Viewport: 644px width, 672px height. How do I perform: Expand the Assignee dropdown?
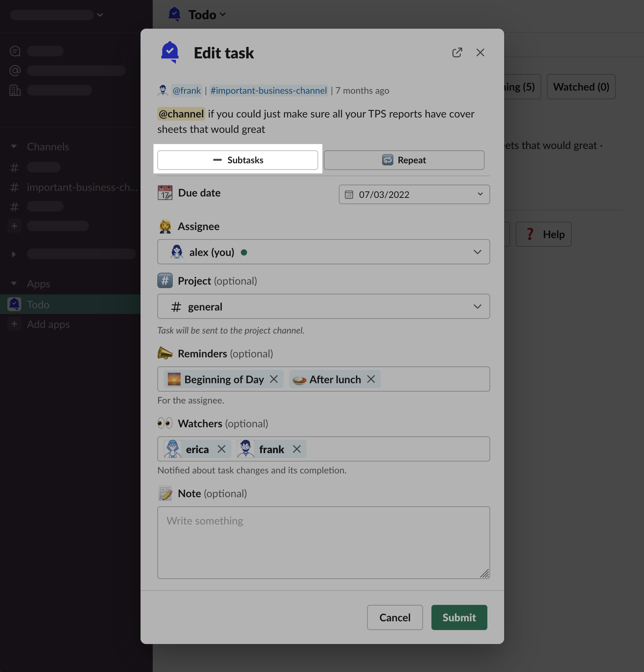click(x=477, y=252)
